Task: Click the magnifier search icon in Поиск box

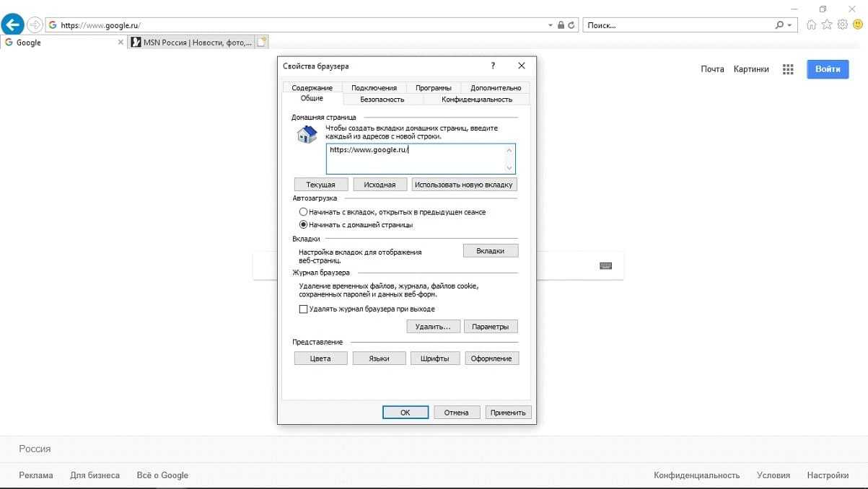Action: (x=779, y=25)
